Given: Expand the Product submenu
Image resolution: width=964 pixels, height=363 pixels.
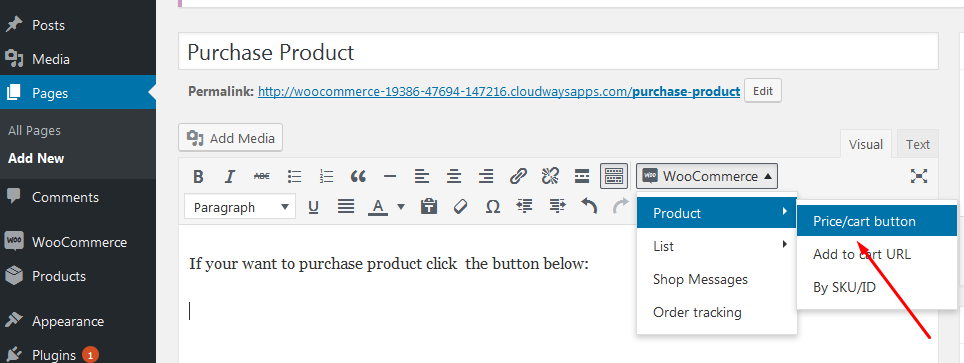Looking at the screenshot, I should tap(717, 213).
